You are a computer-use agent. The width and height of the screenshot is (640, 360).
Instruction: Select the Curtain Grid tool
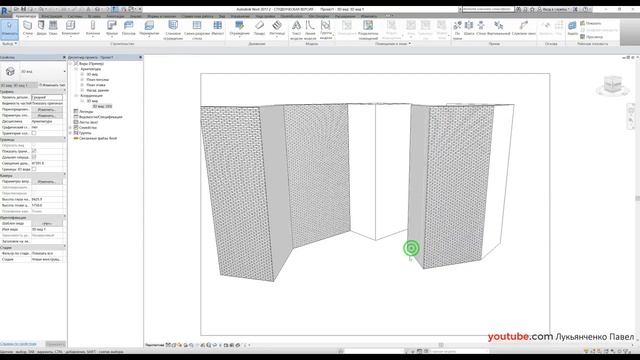tap(197, 30)
